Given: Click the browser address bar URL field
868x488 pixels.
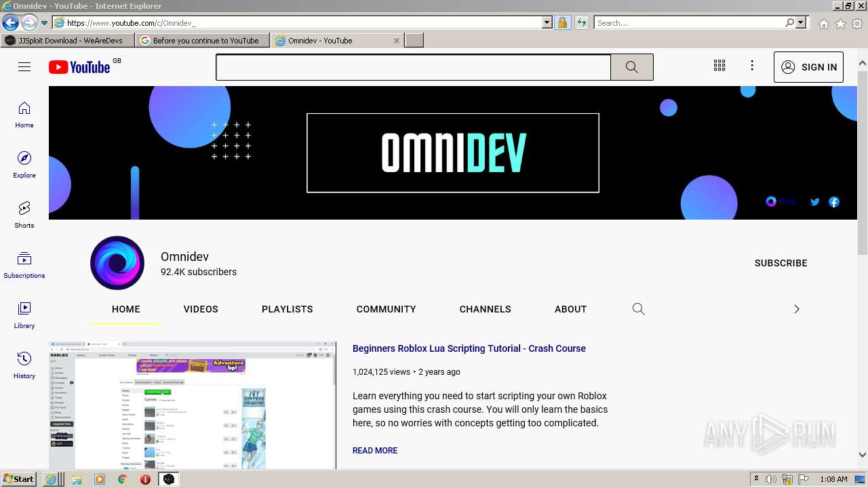Looking at the screenshot, I should pos(303,22).
